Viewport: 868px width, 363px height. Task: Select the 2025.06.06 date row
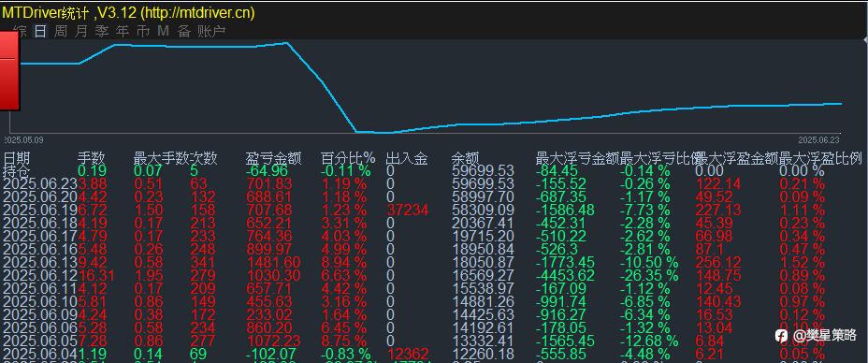(40, 327)
